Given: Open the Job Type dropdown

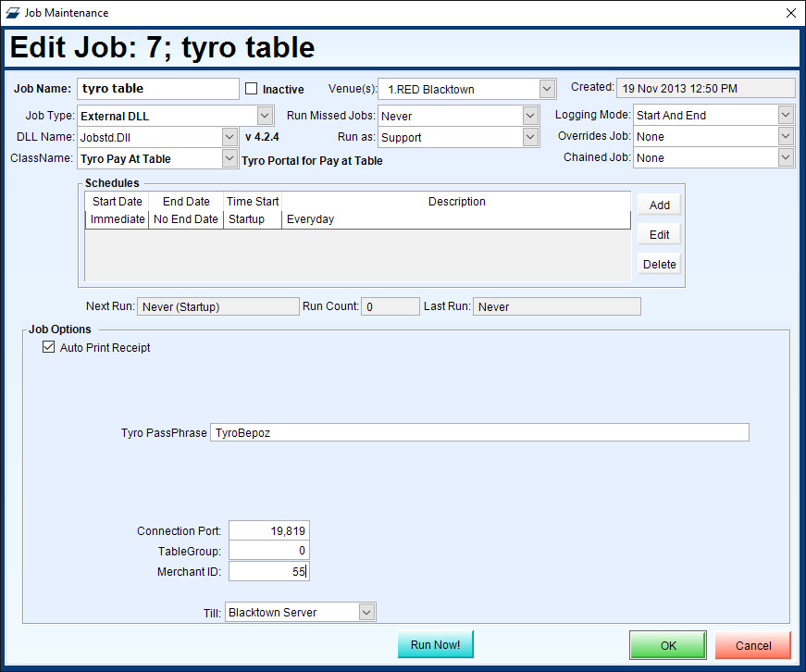Looking at the screenshot, I should [264, 115].
